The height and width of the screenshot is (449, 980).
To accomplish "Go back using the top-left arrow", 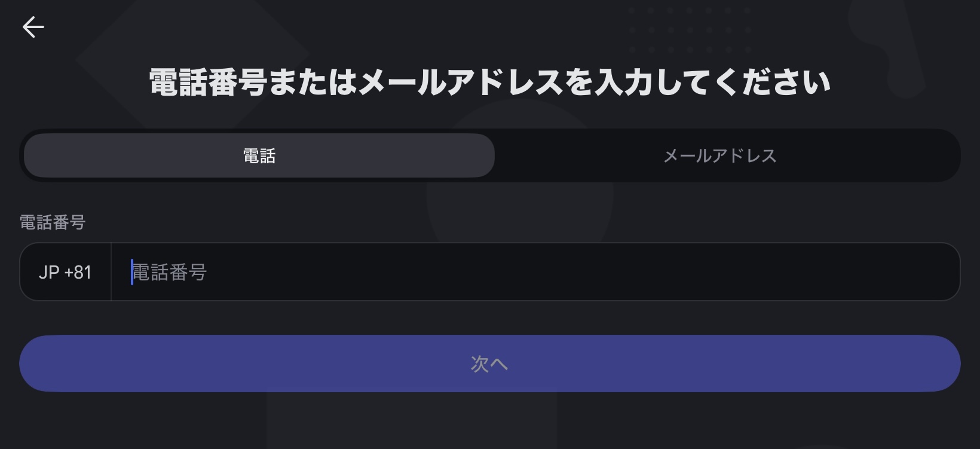I will click(x=33, y=27).
